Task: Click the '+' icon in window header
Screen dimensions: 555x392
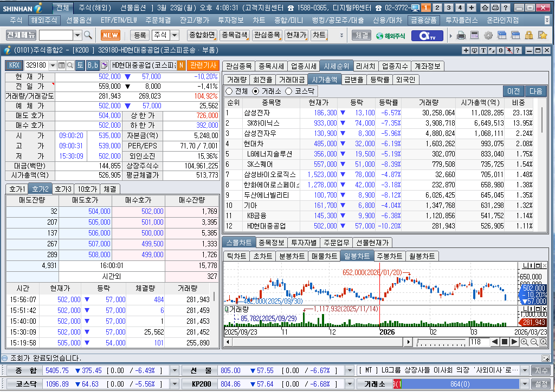Action: (466, 50)
